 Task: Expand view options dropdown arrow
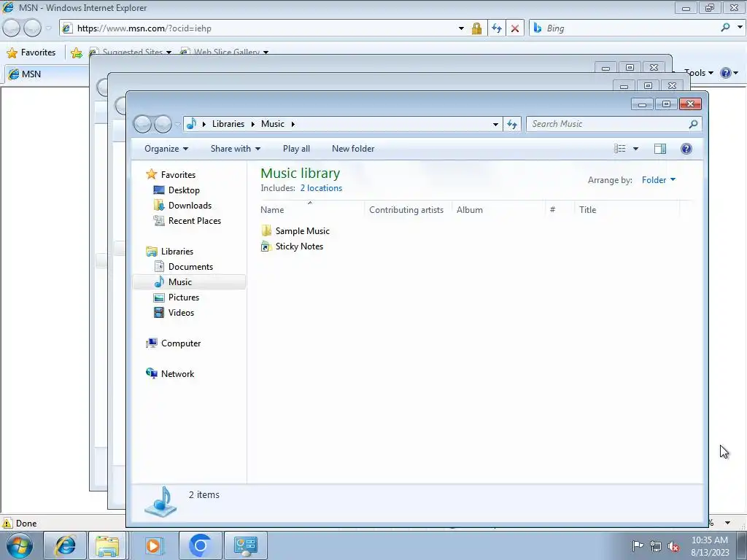point(635,149)
